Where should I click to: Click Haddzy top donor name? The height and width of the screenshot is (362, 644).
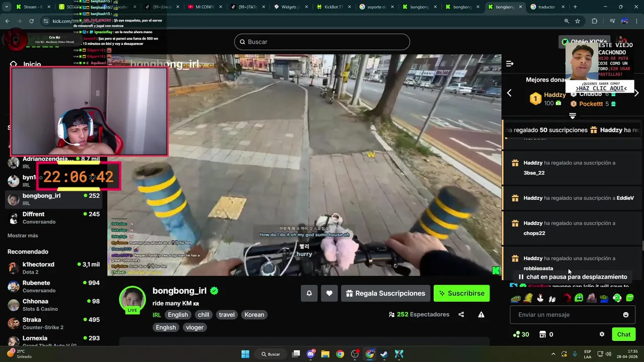click(555, 95)
